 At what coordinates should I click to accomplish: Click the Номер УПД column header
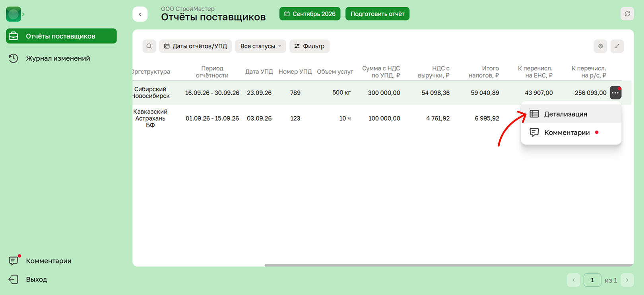(x=295, y=72)
